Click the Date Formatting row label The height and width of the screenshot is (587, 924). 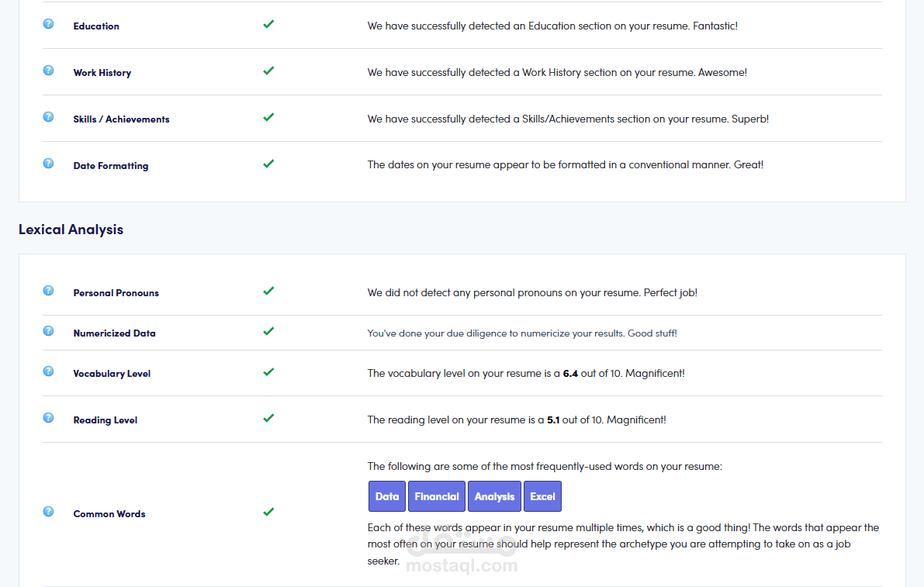click(110, 166)
